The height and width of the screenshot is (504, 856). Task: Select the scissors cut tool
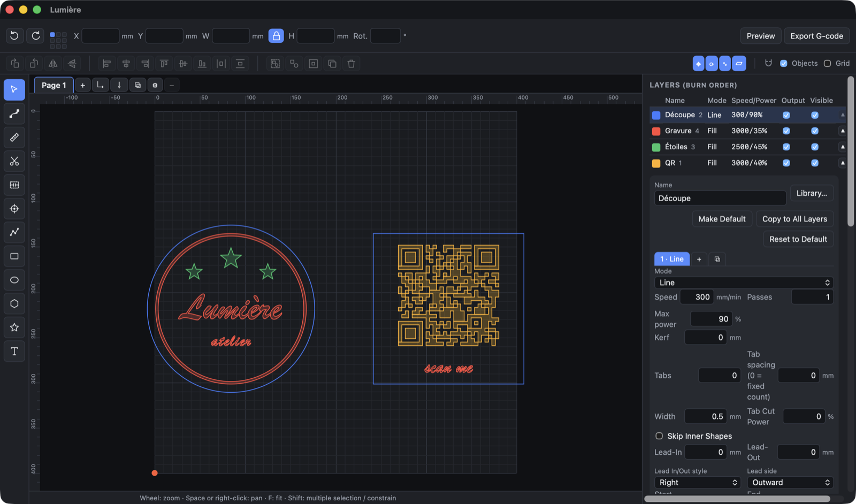pos(14,161)
